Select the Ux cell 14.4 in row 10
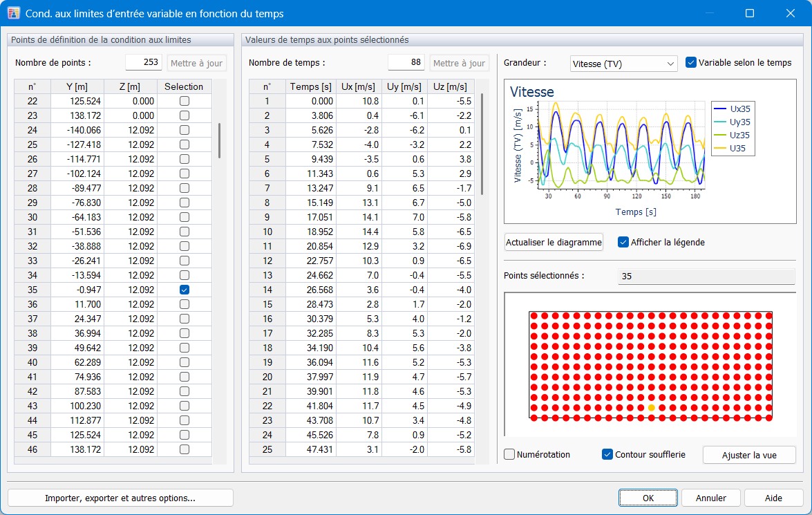Screen dimensions: 812x515 click(x=359, y=232)
